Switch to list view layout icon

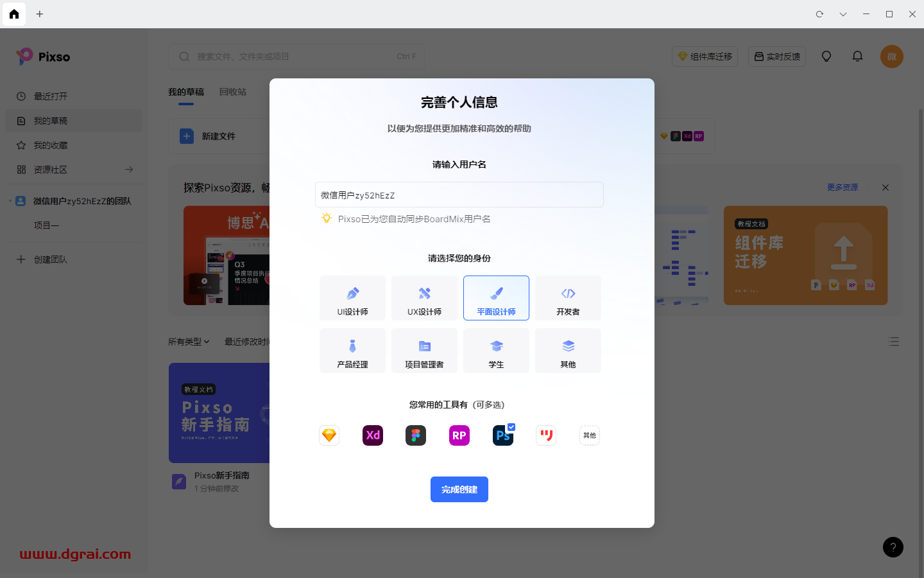894,342
